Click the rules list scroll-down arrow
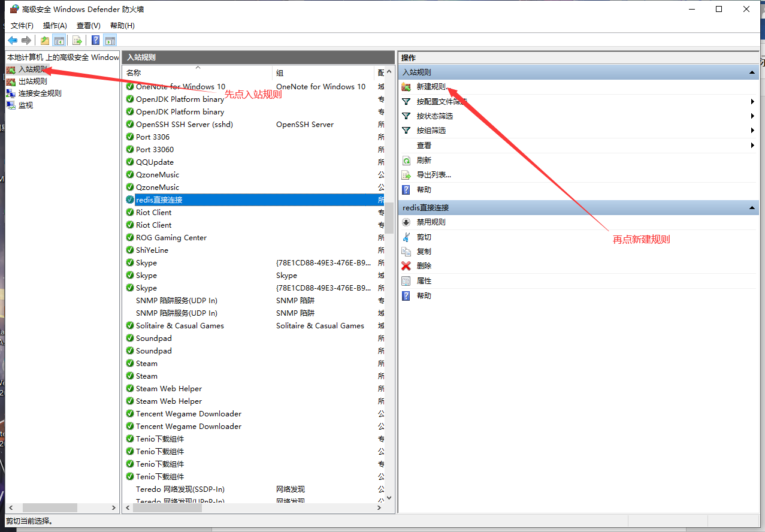The image size is (765, 532). pos(389,497)
